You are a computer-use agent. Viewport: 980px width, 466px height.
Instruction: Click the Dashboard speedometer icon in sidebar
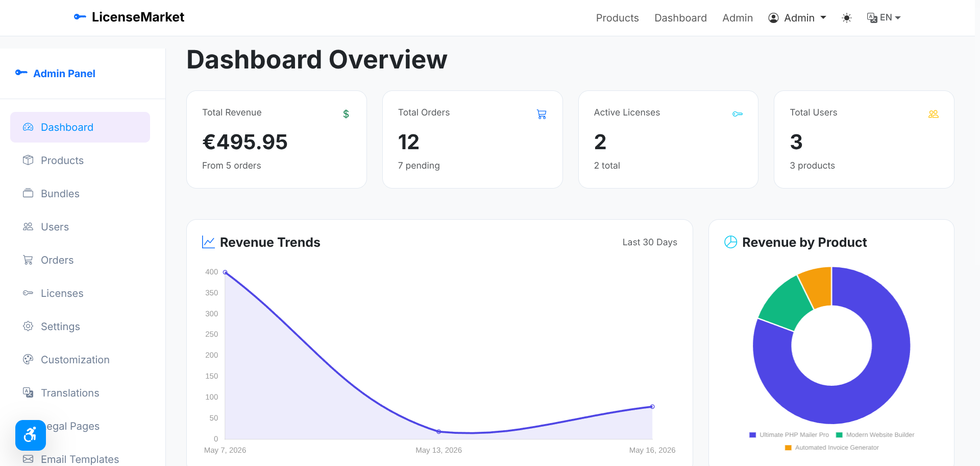point(28,127)
